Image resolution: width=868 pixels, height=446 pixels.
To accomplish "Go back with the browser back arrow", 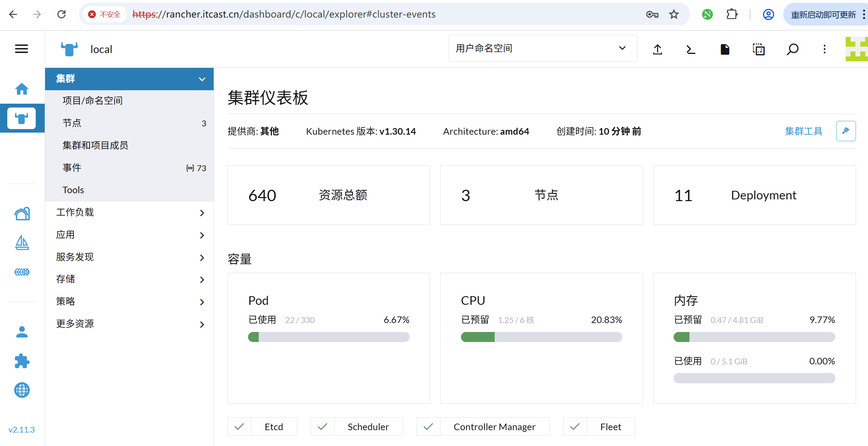I will (x=13, y=14).
